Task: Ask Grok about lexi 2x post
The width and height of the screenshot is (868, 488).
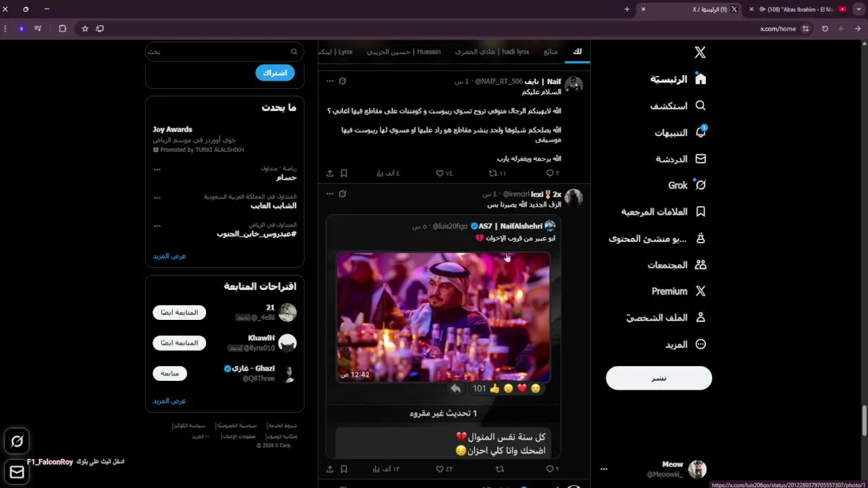Action: (x=342, y=194)
